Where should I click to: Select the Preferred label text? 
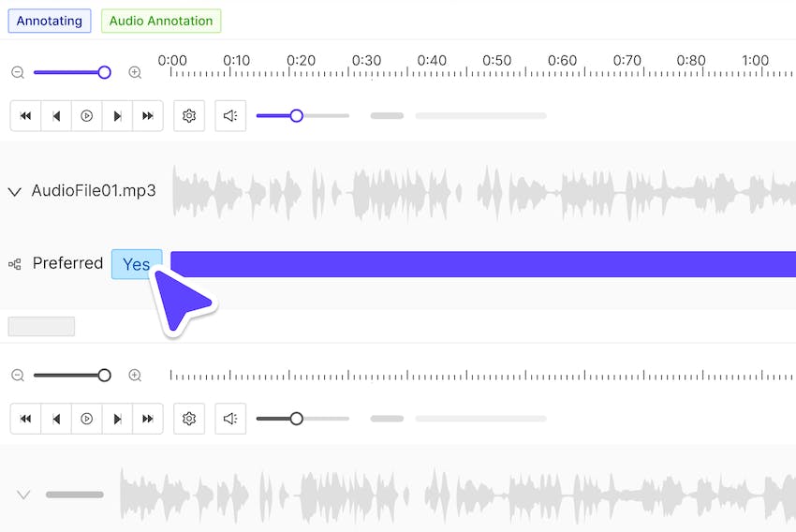point(67,263)
